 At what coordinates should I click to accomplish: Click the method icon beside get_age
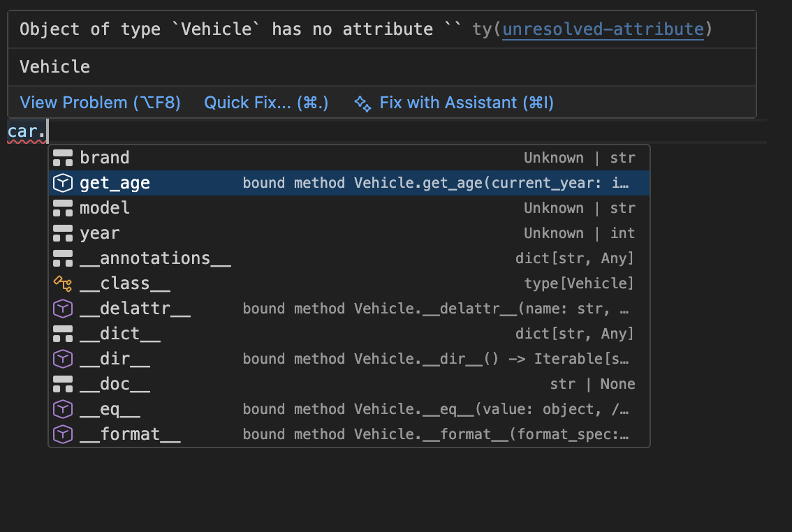(62, 182)
